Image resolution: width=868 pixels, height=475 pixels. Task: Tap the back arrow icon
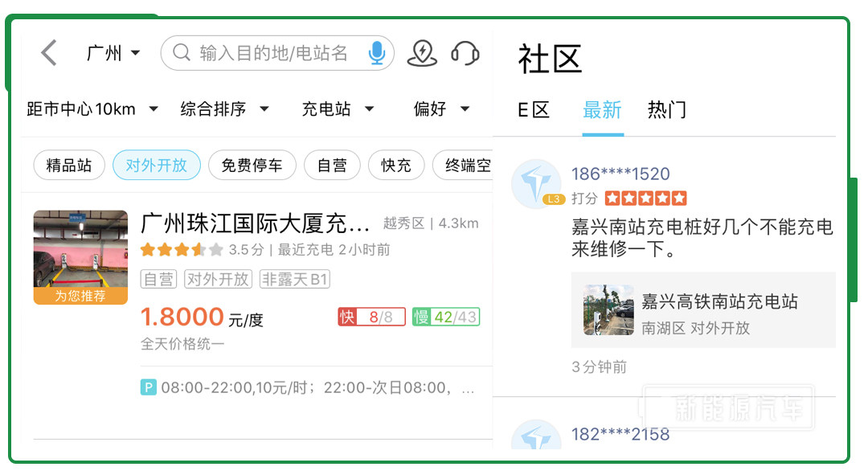pos(49,53)
